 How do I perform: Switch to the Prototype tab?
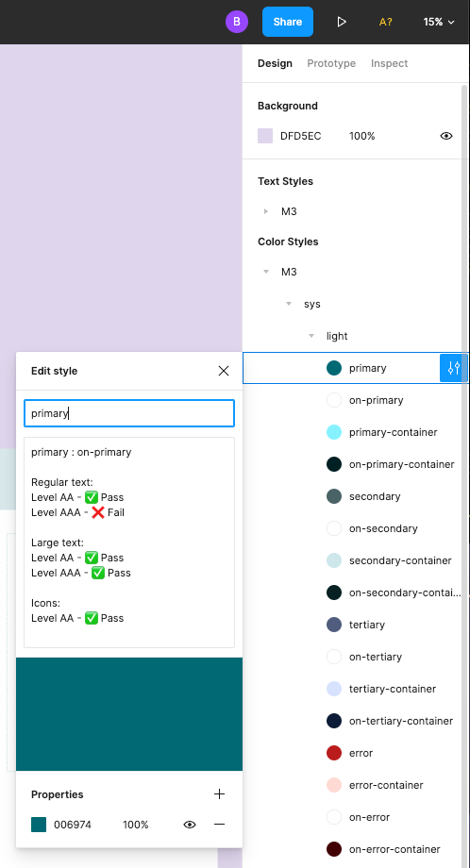point(331,63)
